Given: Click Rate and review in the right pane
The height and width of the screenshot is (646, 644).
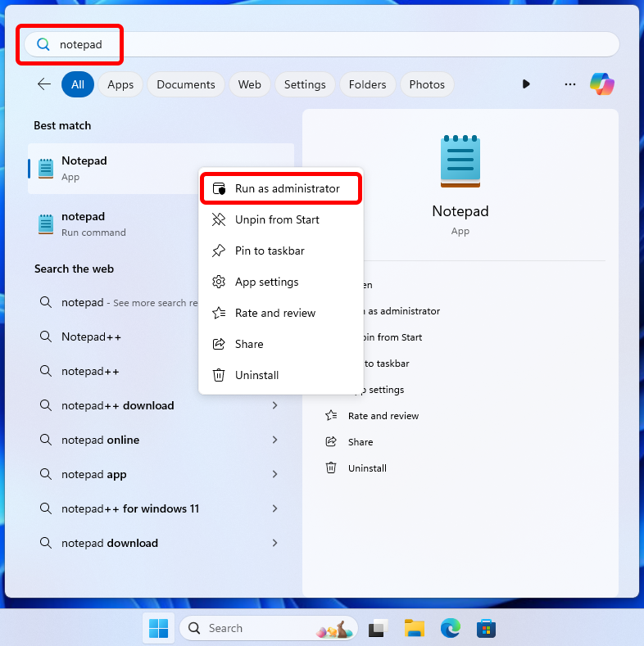Looking at the screenshot, I should pos(383,416).
